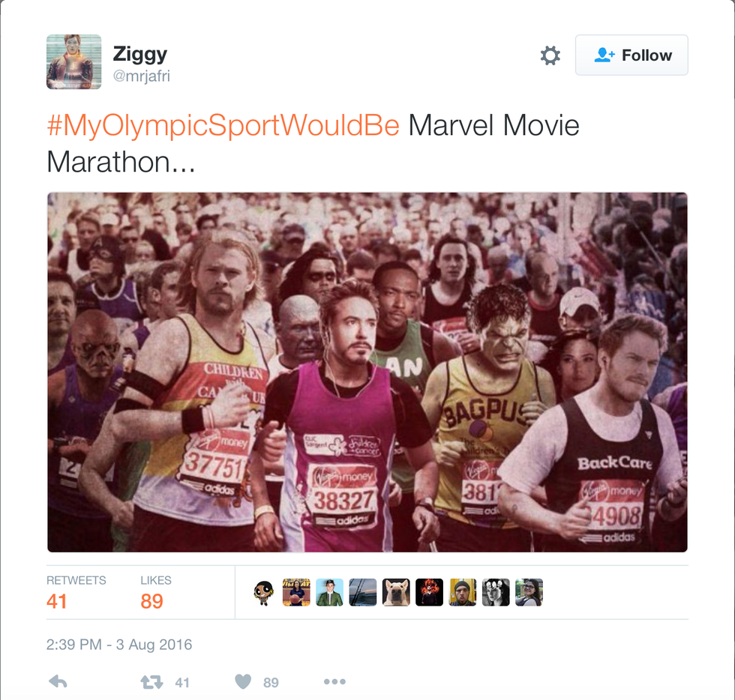Retweet with the arrows icon
Viewport: 735px width, 700px height.
[151, 682]
